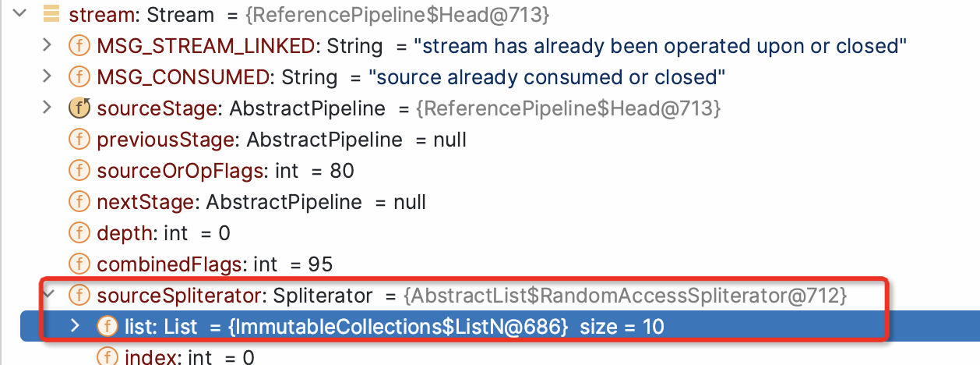
Task: Collapse the stream variable node
Action: (20, 13)
